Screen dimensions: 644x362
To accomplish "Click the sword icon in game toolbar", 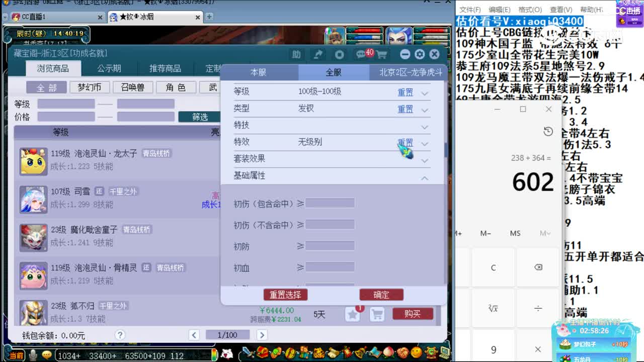I will click(x=248, y=353).
